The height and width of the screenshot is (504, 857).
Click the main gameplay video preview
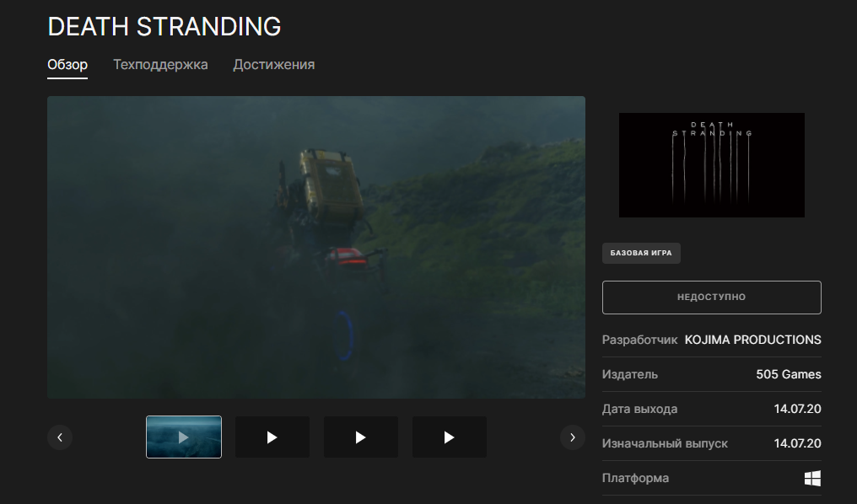316,247
